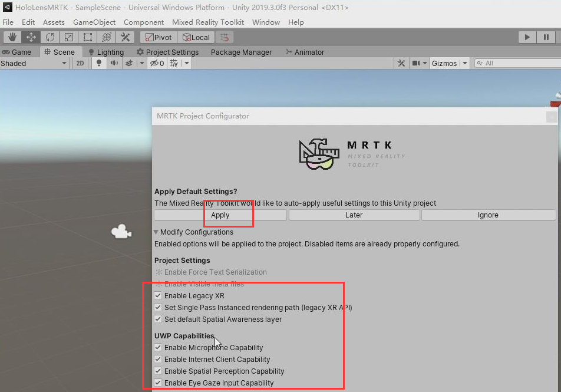Toggle Pivot handle position
This screenshot has height=392, width=561.
[x=159, y=37]
